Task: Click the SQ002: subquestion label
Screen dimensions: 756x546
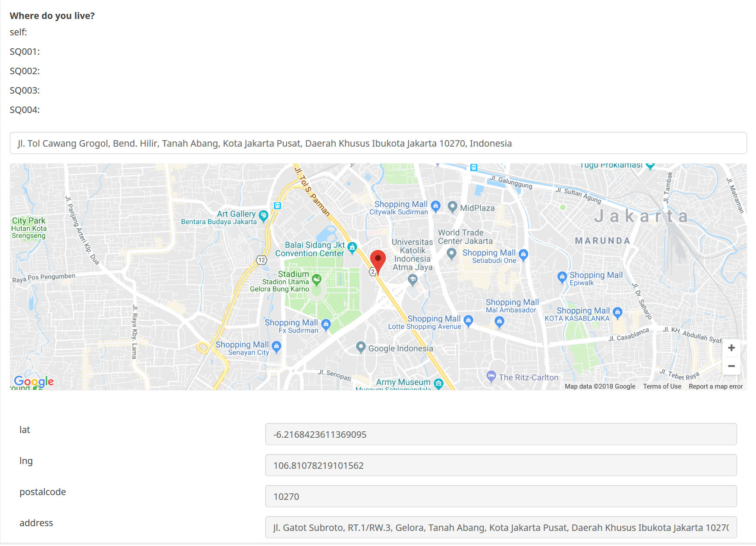Action: coord(25,71)
